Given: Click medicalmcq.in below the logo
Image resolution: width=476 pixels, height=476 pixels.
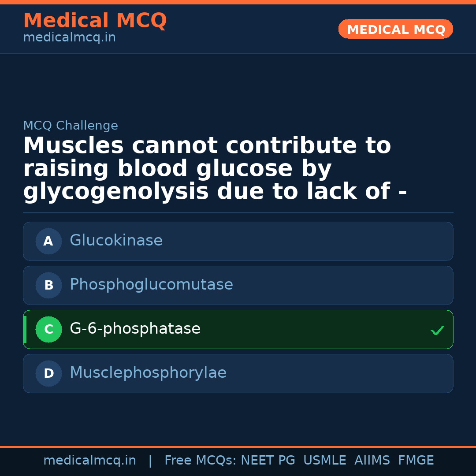Looking at the screenshot, I should 69,37.
